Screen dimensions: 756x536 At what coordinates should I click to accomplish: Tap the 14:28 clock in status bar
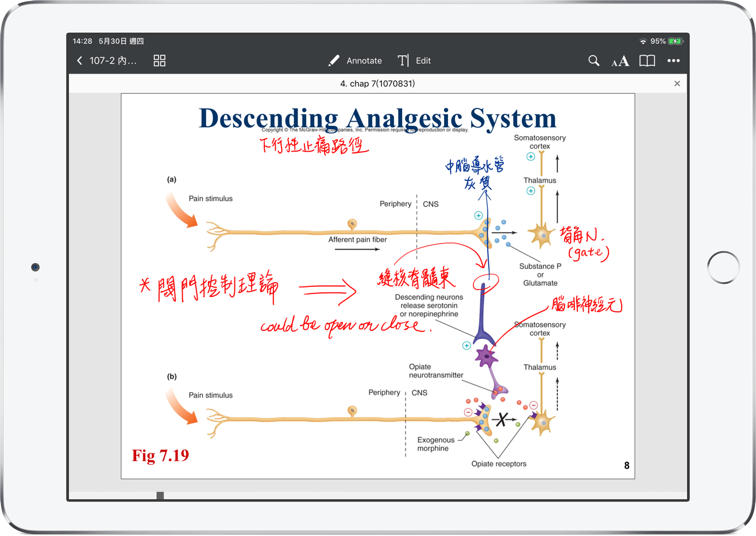tap(83, 41)
